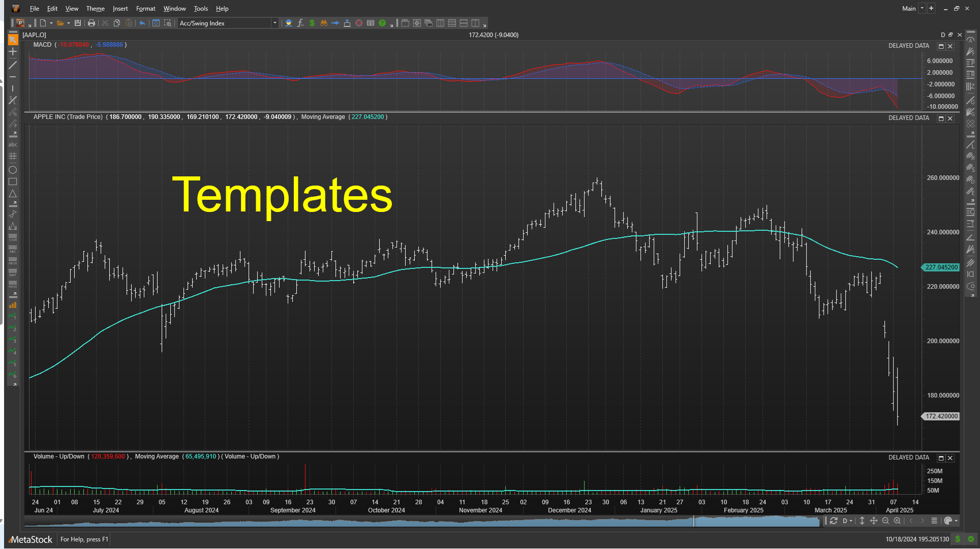980x549 pixels.
Task: Select the trendline drawing tool
Action: tap(13, 65)
